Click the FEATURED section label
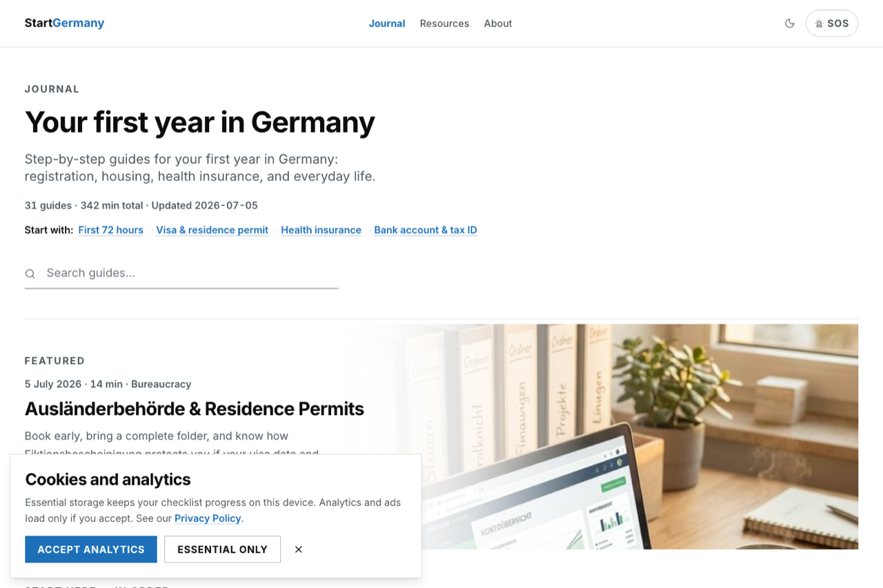 (55, 361)
